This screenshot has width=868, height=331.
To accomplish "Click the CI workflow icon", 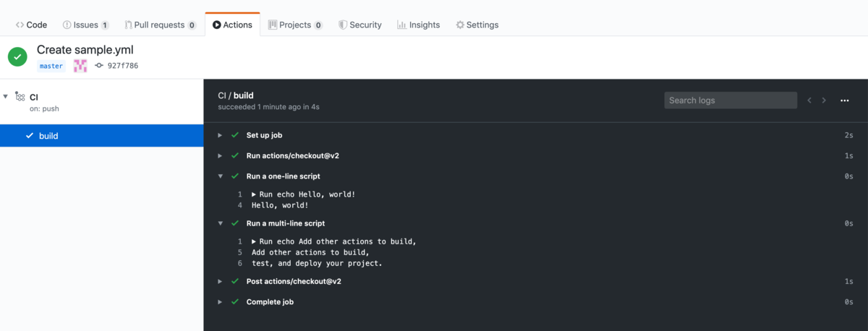I will tap(20, 97).
